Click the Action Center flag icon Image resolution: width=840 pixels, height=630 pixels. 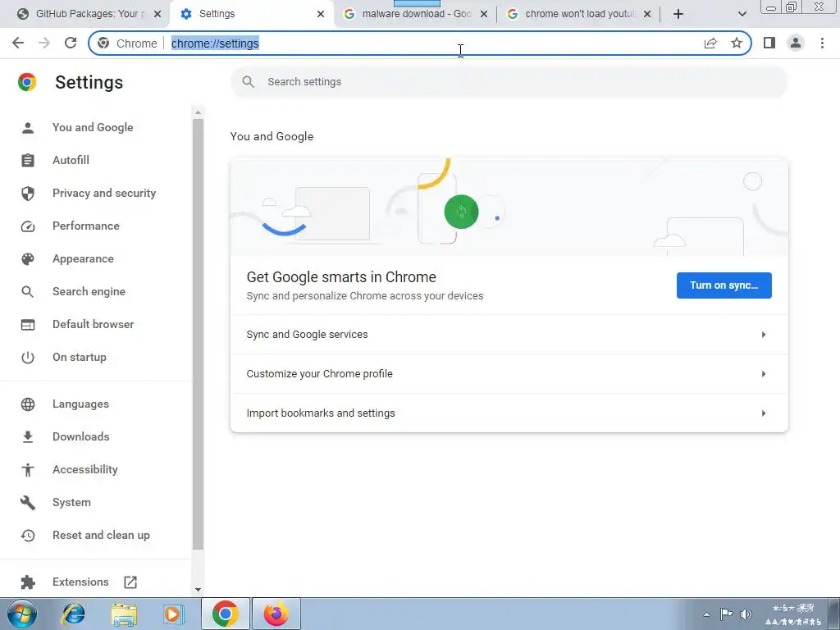[x=726, y=614]
